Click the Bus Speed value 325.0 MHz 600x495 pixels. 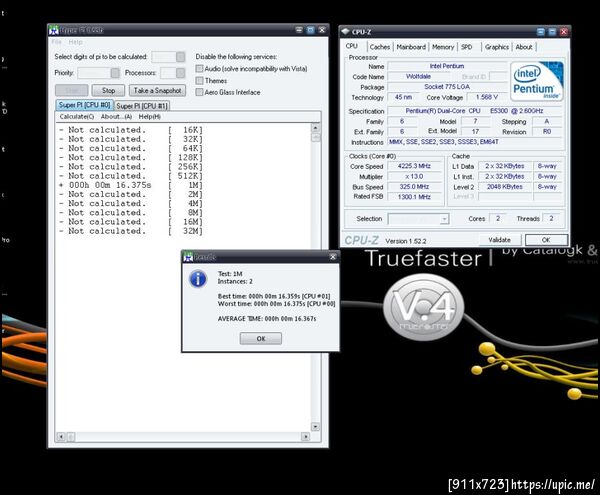tap(414, 187)
